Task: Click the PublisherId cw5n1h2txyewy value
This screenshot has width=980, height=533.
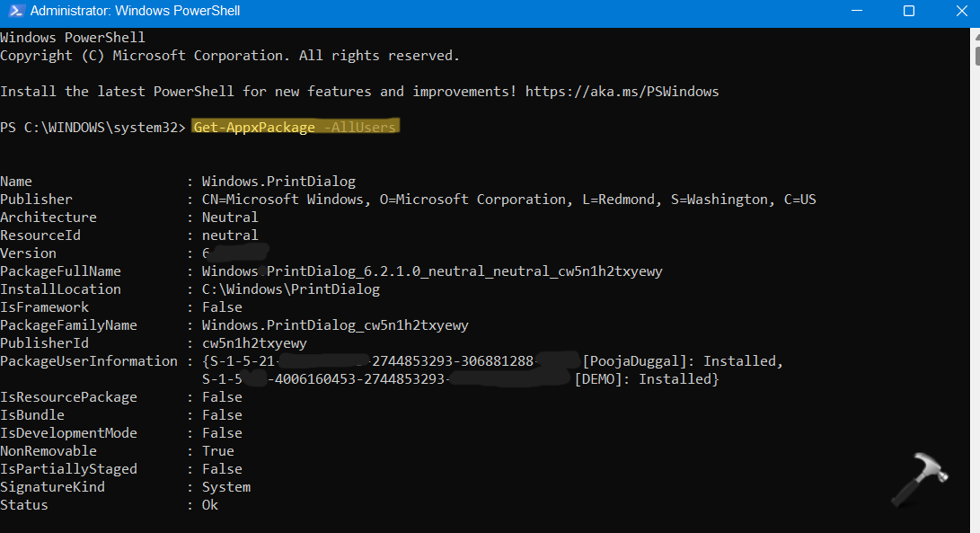Action: click(254, 343)
